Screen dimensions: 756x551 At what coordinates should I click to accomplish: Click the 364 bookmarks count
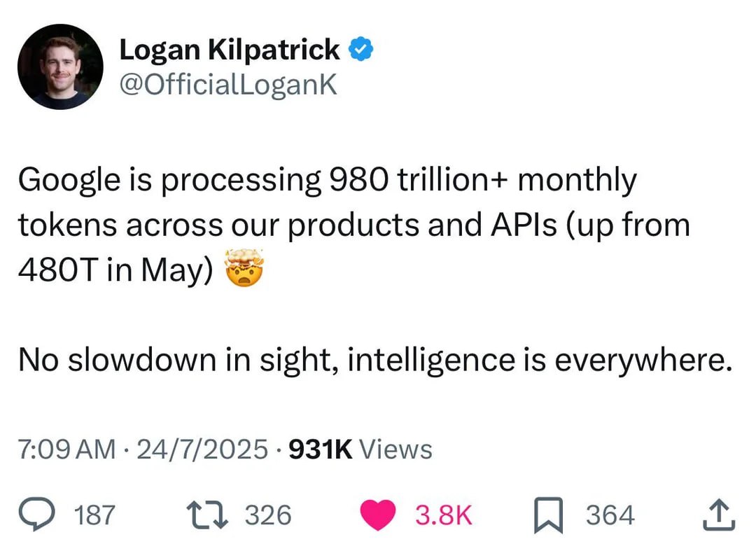coord(610,515)
